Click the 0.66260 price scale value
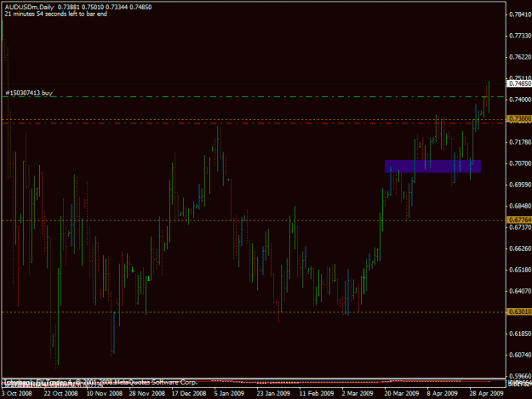This screenshot has height=399, width=532. click(x=520, y=248)
